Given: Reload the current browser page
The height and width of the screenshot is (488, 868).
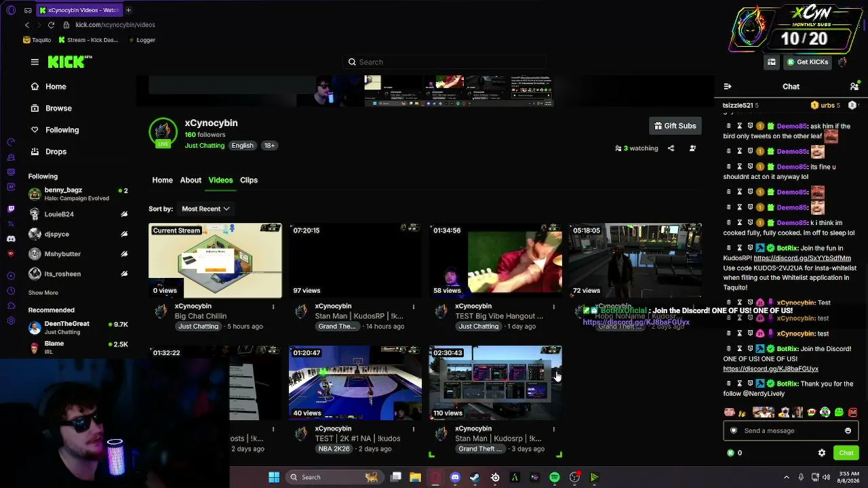Looking at the screenshot, I should click(51, 24).
